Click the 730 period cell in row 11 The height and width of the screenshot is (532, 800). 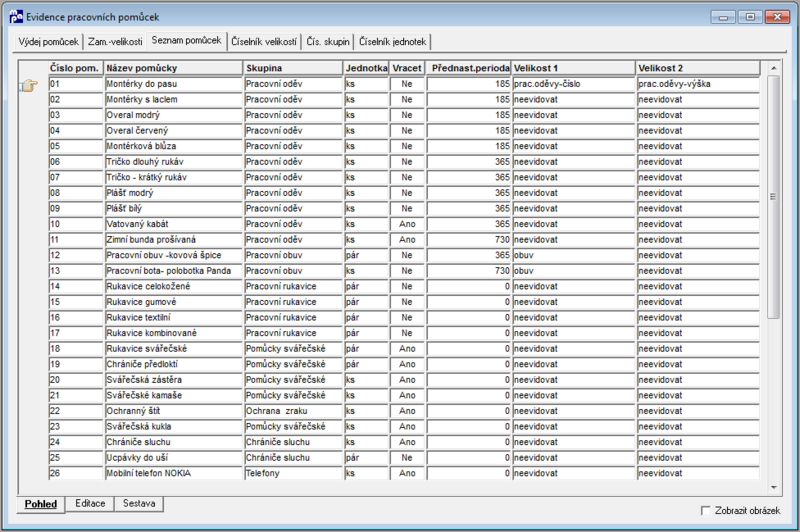[468, 239]
